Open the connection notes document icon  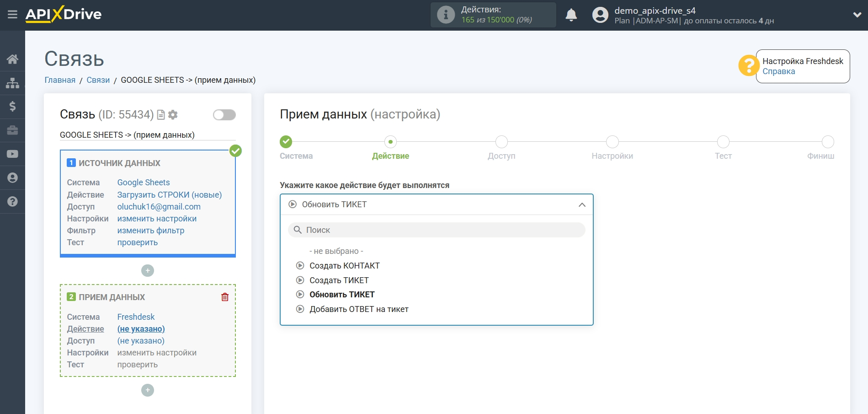161,115
